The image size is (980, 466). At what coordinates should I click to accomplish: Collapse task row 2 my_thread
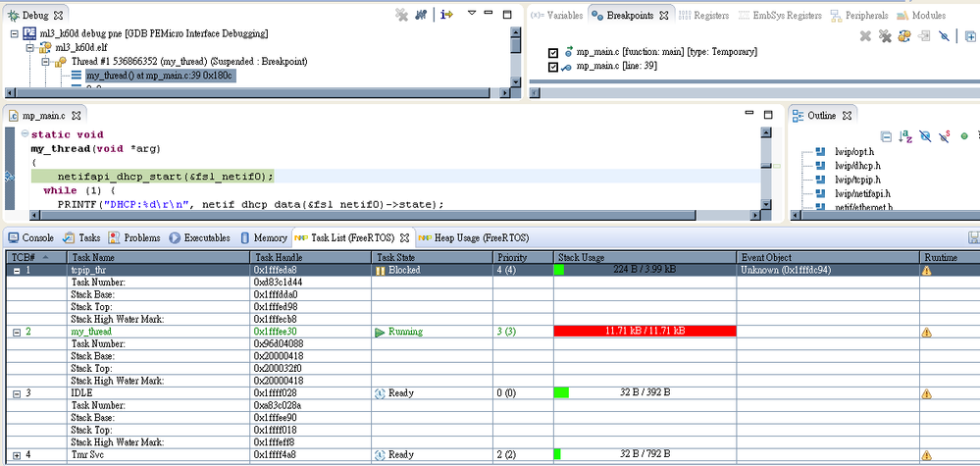17,333
